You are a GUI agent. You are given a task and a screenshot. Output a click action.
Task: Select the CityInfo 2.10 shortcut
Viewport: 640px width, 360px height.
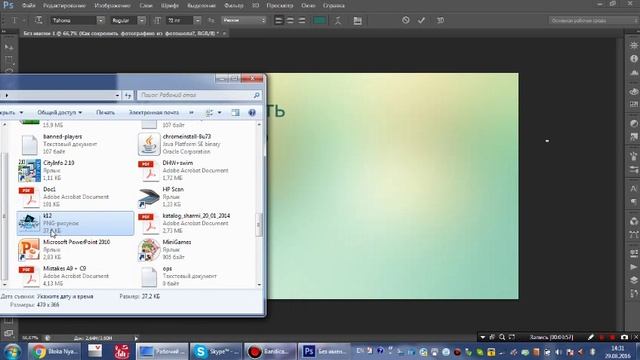pyautogui.click(x=75, y=170)
